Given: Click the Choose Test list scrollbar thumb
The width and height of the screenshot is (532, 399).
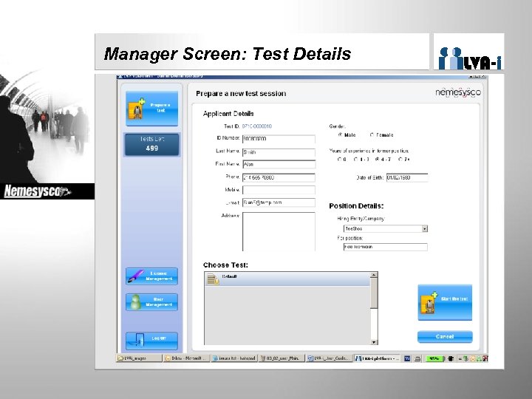Looking at the screenshot, I should (374, 293).
